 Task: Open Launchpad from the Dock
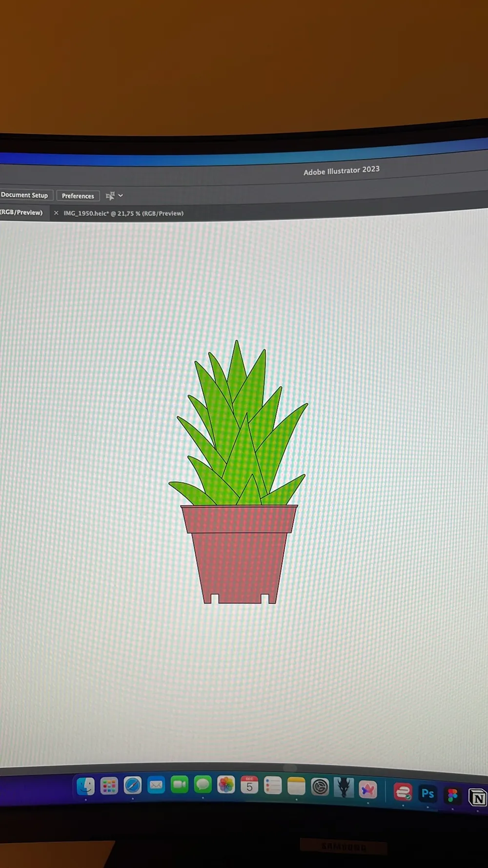click(109, 785)
